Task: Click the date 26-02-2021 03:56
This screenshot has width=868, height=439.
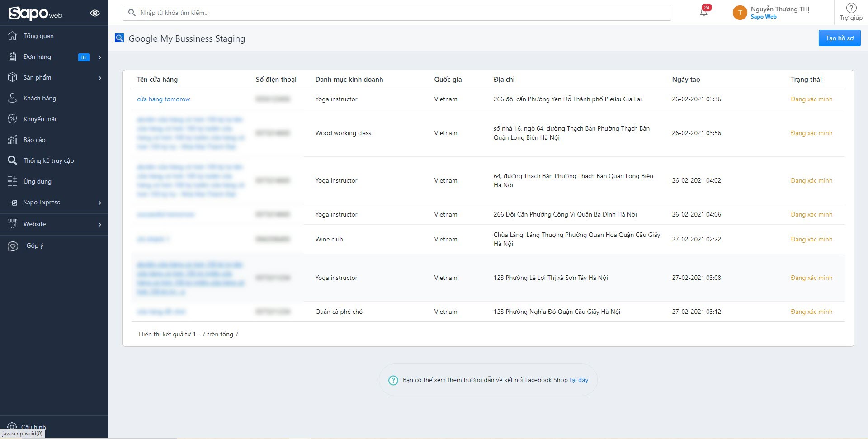Action: coord(696,133)
